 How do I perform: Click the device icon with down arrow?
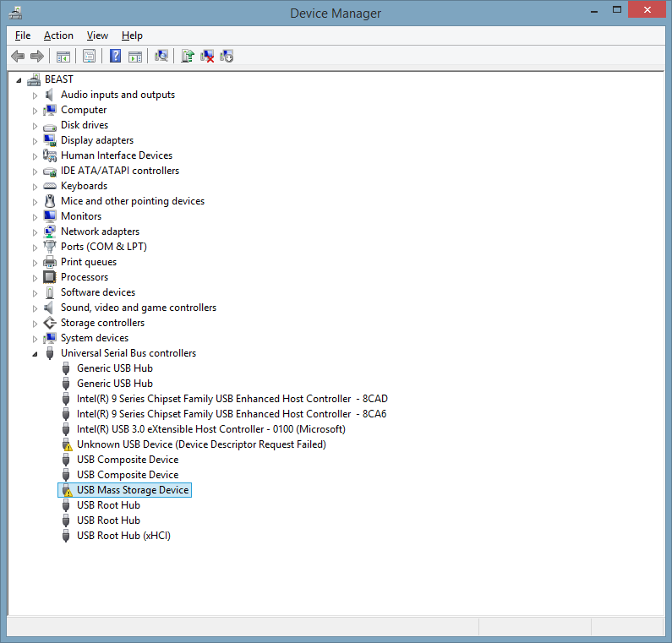[x=227, y=56]
